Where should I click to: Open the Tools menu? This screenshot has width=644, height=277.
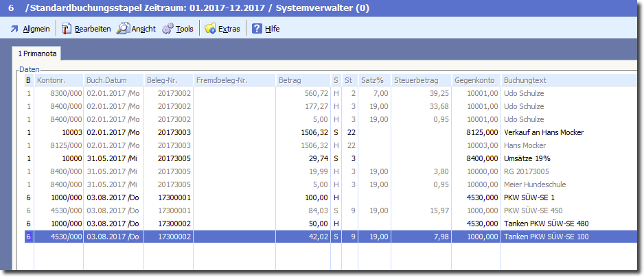(x=184, y=29)
